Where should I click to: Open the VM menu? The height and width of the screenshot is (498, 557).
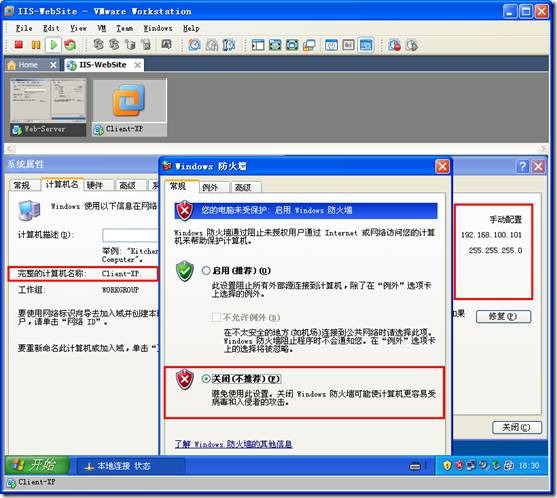102,28
